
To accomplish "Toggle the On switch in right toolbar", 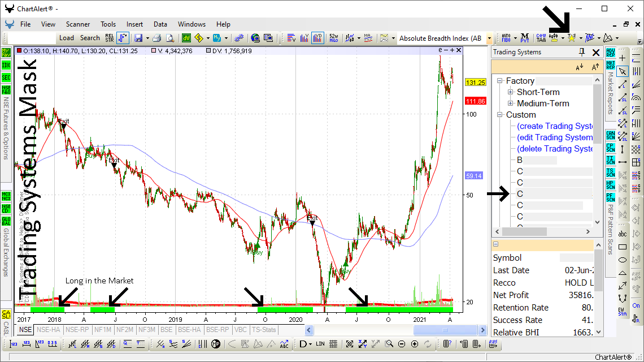I will coord(636,305).
